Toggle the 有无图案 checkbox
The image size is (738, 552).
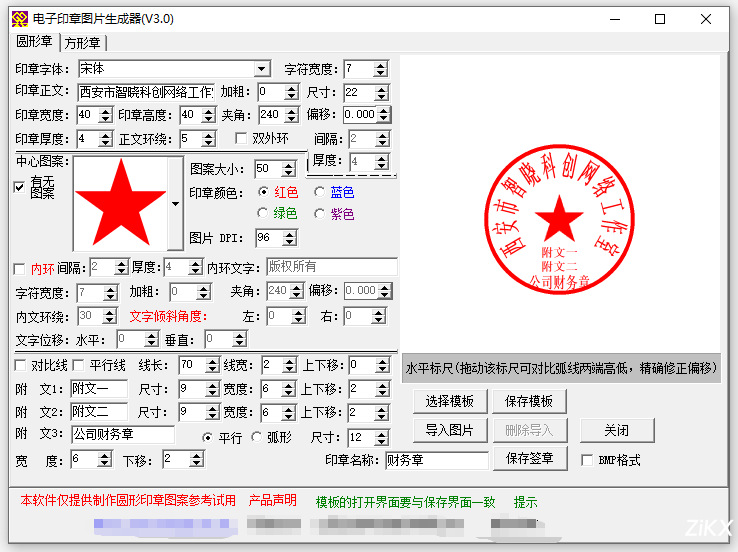pos(19,187)
